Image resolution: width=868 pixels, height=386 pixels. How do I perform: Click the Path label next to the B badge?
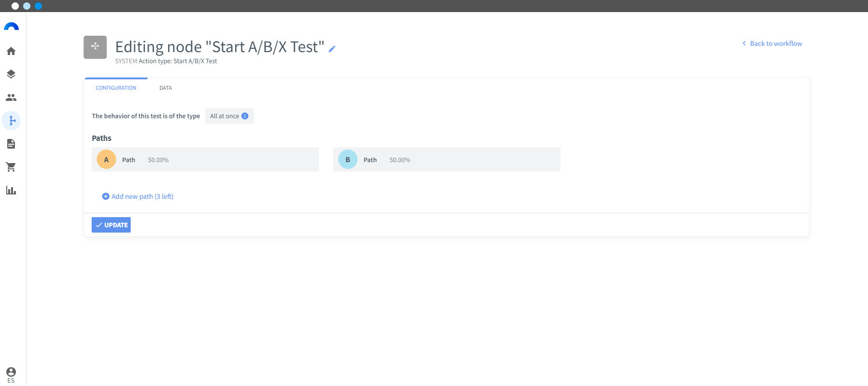pyautogui.click(x=370, y=160)
